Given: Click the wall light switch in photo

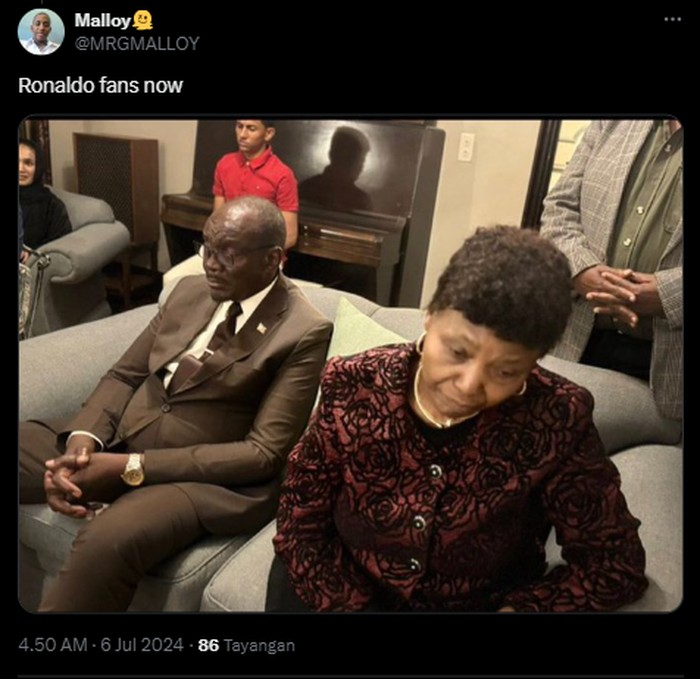Looking at the screenshot, I should coord(465,147).
